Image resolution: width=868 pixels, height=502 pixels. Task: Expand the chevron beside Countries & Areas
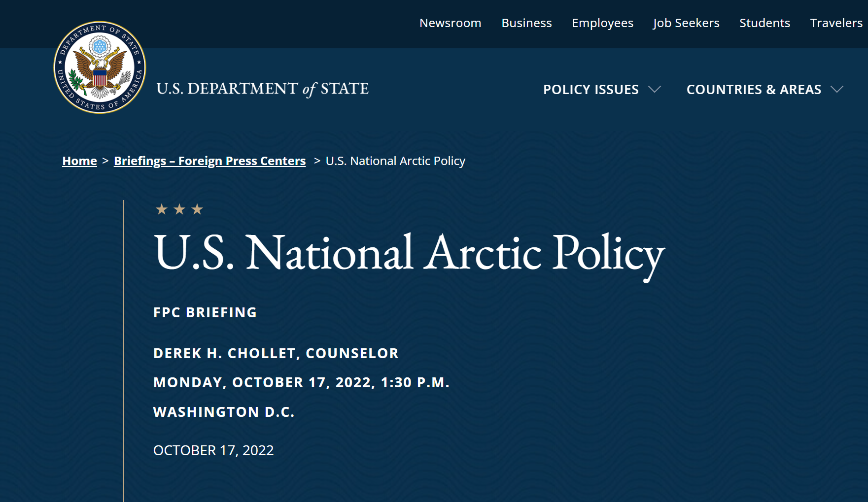837,89
